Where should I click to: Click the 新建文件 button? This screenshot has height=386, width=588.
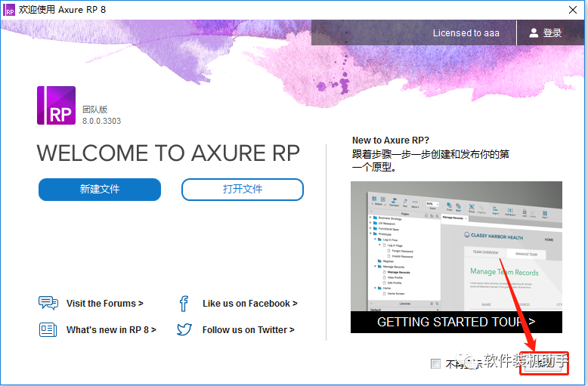(x=100, y=190)
